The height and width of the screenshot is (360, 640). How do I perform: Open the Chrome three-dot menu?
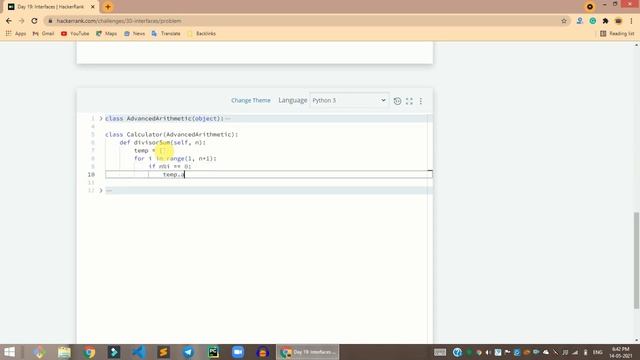click(631, 21)
